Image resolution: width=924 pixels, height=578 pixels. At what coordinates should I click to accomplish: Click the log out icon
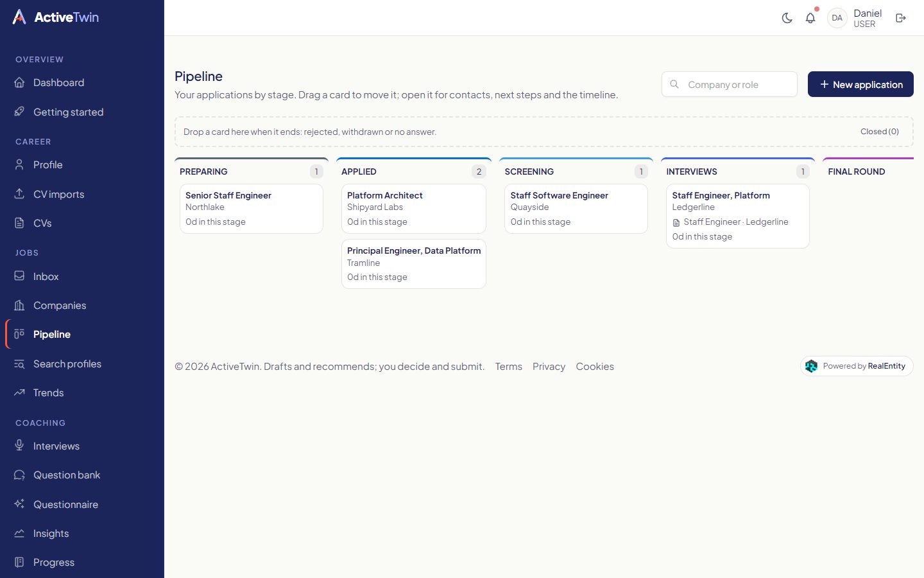901,18
